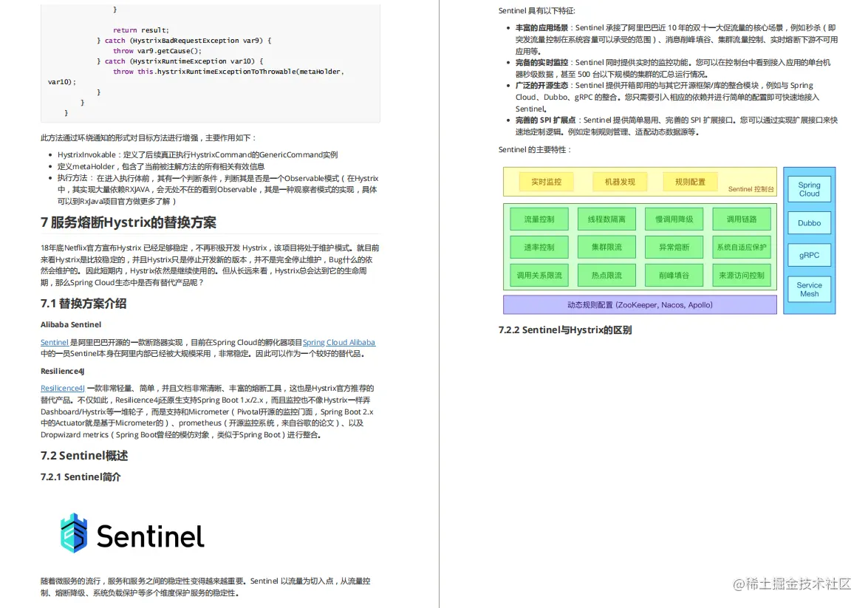Click the Spring Cloud box in diagram
868x608 pixels.
click(810, 189)
